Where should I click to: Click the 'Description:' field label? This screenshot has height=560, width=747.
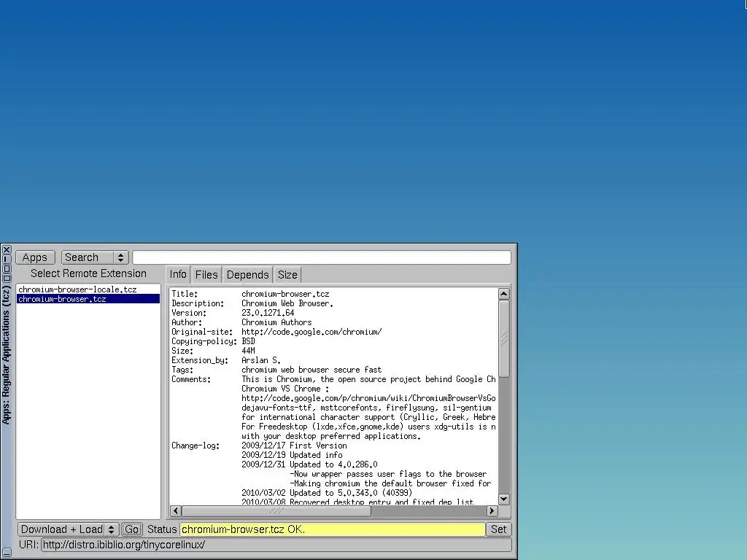pos(198,303)
